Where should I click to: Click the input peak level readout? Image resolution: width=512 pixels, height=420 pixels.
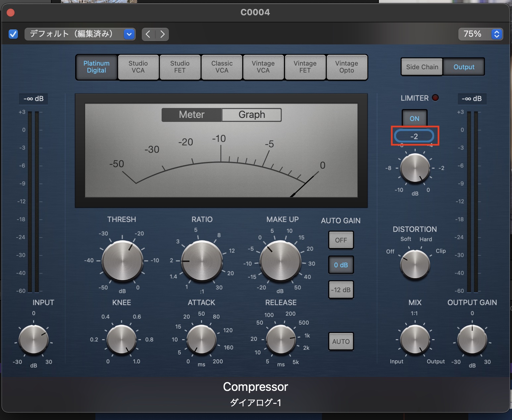click(x=33, y=99)
